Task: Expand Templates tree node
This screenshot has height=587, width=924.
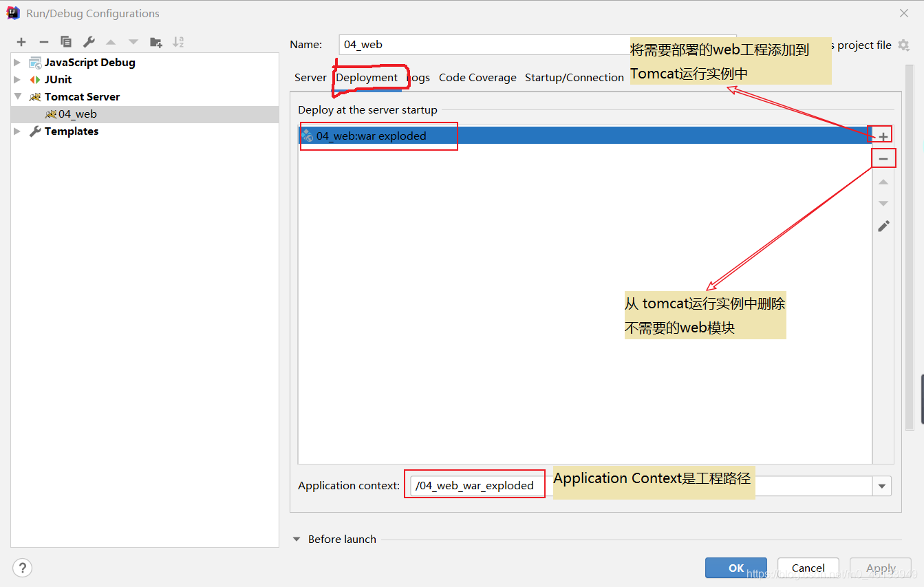Action: 17,131
